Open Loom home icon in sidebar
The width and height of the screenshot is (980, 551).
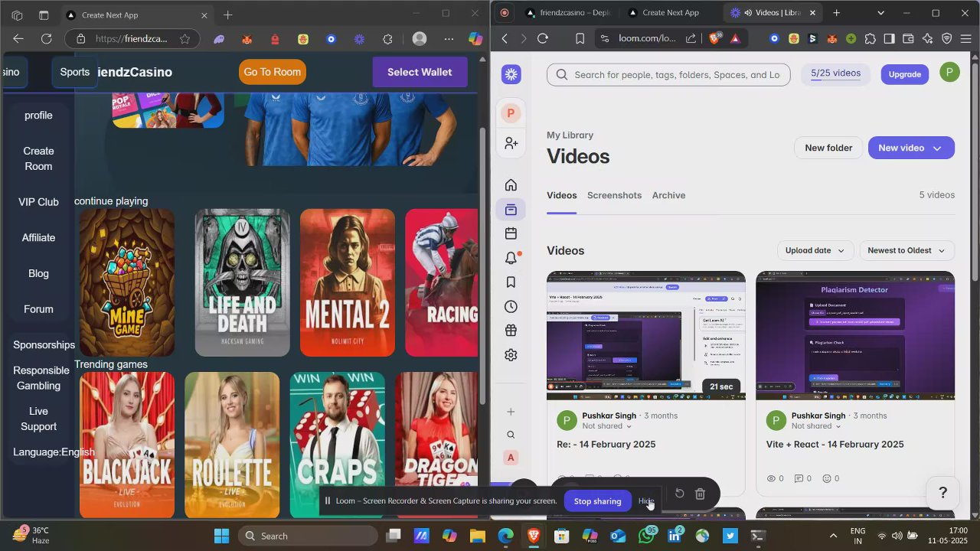pos(511,185)
